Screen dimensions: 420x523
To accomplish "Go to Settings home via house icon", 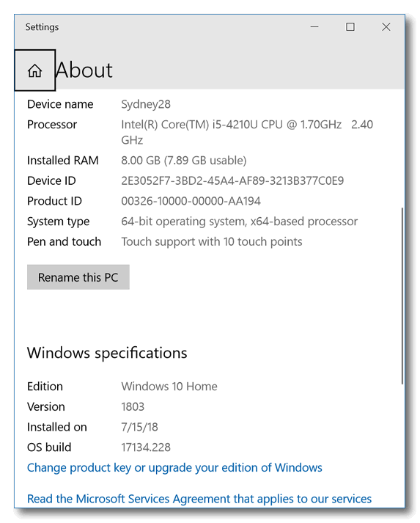I will (x=34, y=70).
